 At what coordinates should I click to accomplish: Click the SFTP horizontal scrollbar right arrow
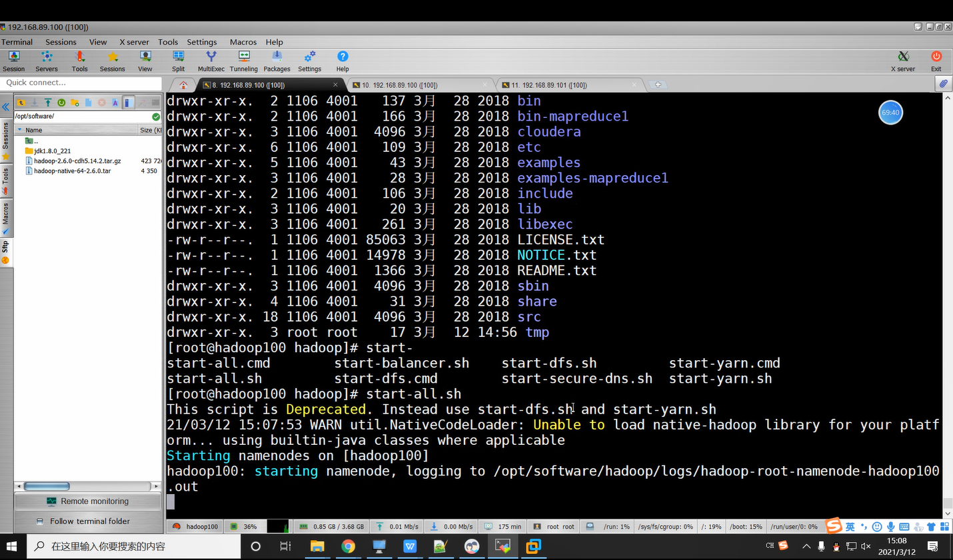point(156,486)
